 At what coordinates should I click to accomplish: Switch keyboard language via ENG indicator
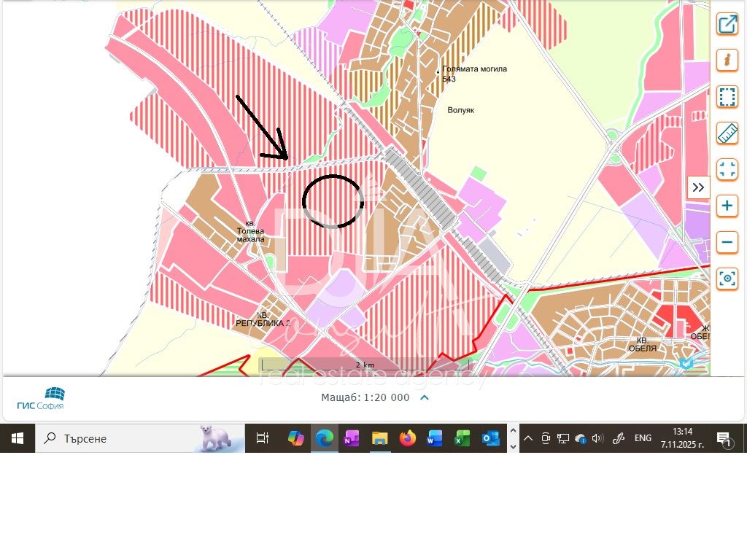coord(643,438)
